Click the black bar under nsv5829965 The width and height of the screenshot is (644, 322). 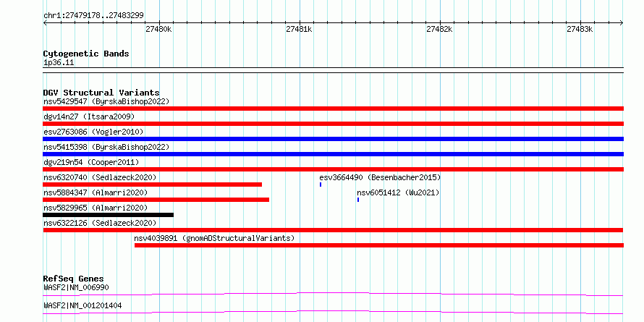point(109,215)
